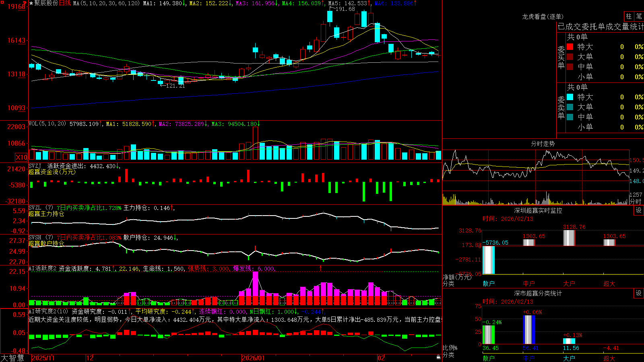The height and width of the screenshot is (362, 644).
Task: Click red 特大 swatch under 委买单
Action: pos(570,47)
